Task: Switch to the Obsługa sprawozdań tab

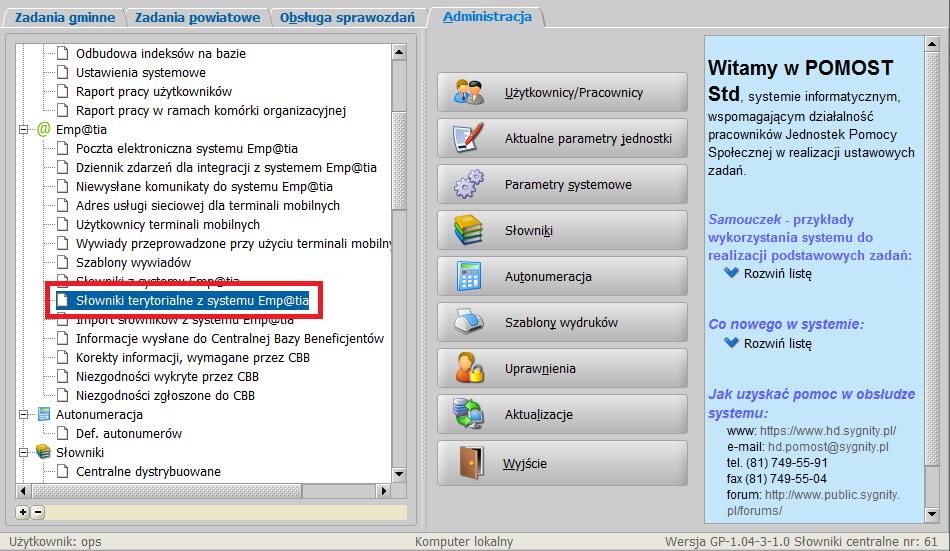Action: coord(347,18)
